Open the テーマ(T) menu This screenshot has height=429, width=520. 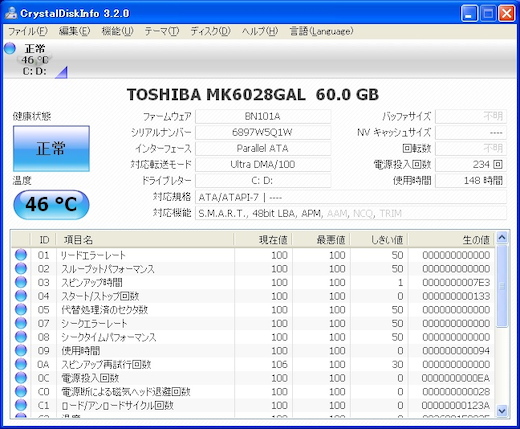point(162,31)
